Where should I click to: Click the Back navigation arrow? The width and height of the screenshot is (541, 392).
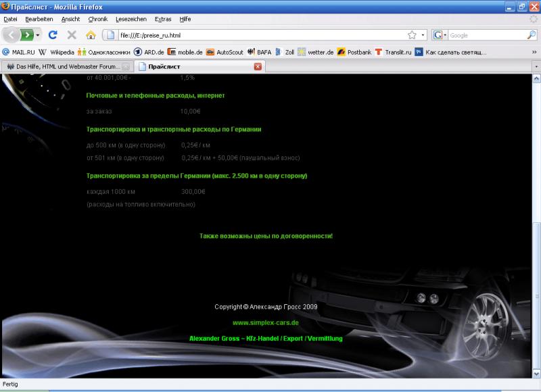pos(11,35)
